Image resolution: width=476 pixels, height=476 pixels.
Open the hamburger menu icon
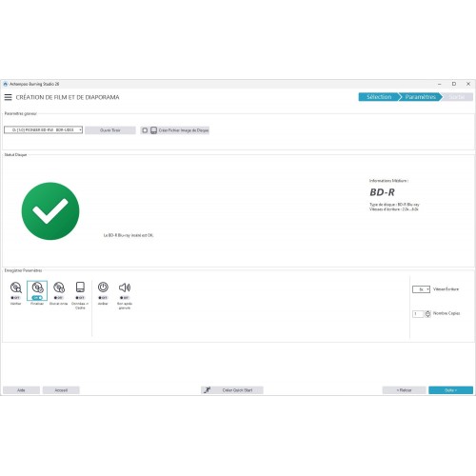(x=8, y=97)
